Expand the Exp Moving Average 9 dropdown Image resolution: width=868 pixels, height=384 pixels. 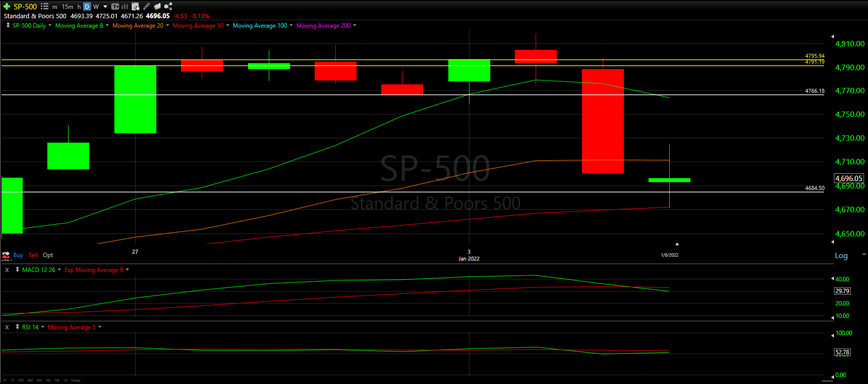(127, 269)
